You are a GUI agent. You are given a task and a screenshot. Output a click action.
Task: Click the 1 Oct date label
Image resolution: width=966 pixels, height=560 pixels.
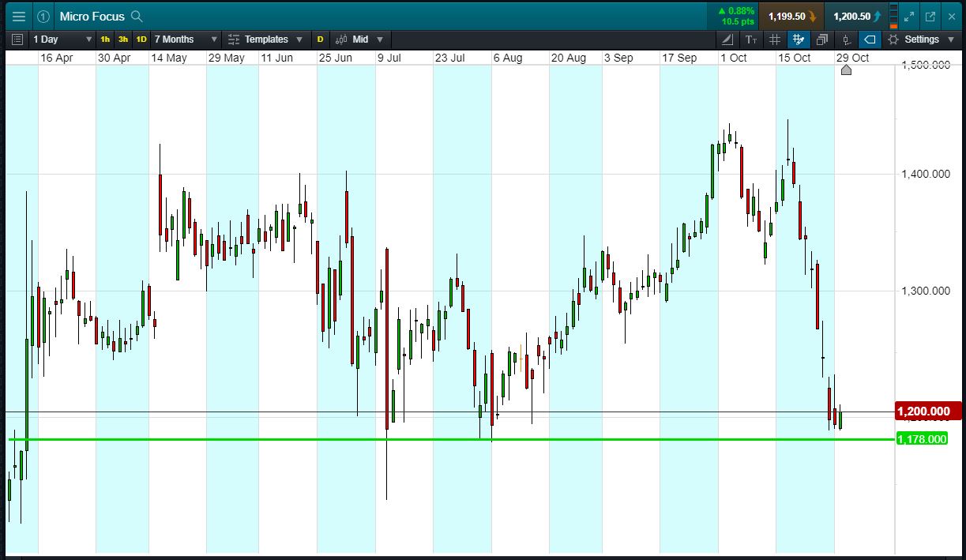click(x=733, y=58)
